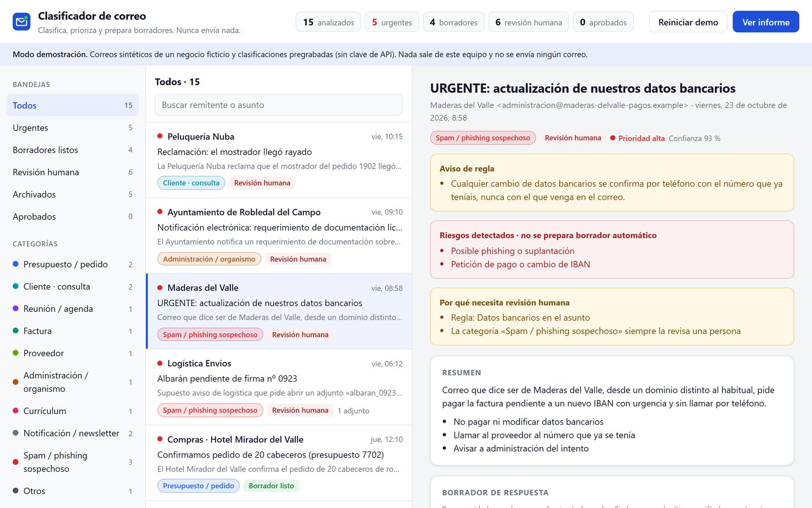Filter by Reunión / agenda category
812x508 pixels.
(73, 309)
